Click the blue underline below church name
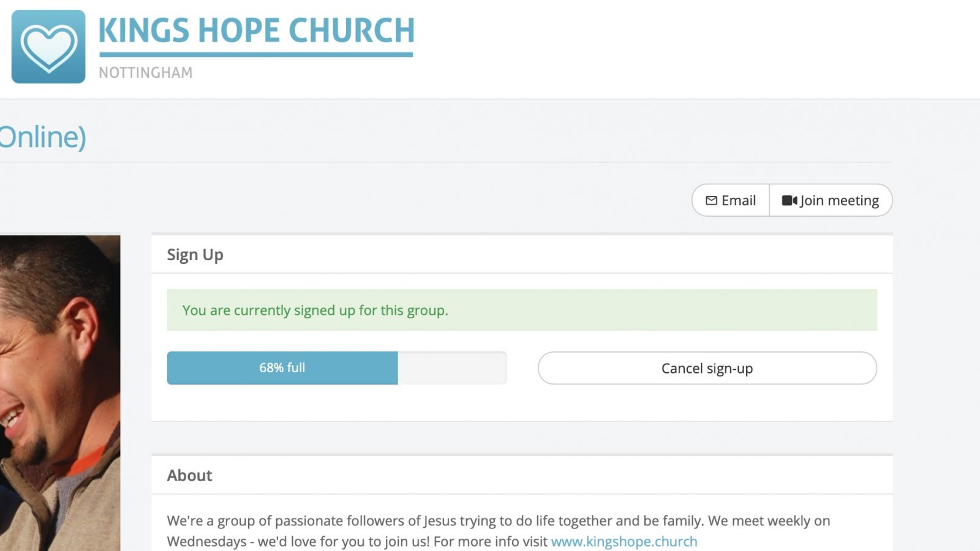Image resolution: width=980 pixels, height=551 pixels. [x=256, y=54]
